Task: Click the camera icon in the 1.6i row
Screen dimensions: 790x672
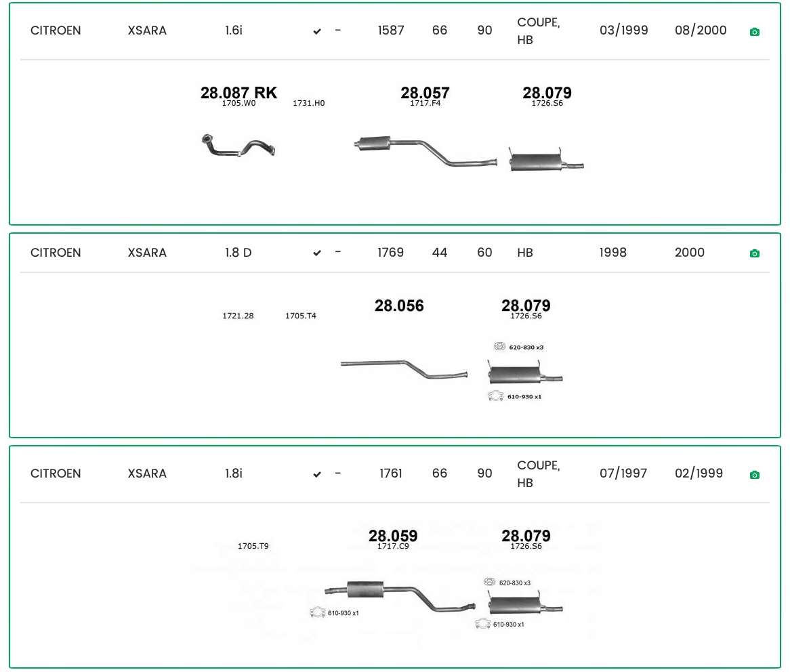Action: pyautogui.click(x=754, y=32)
